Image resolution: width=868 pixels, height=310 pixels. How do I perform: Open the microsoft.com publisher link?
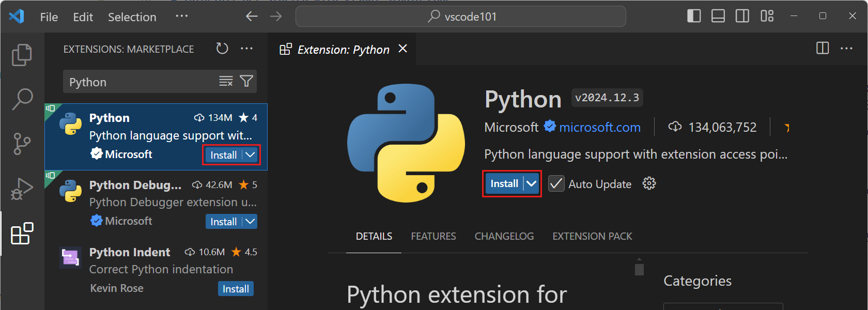pos(599,127)
